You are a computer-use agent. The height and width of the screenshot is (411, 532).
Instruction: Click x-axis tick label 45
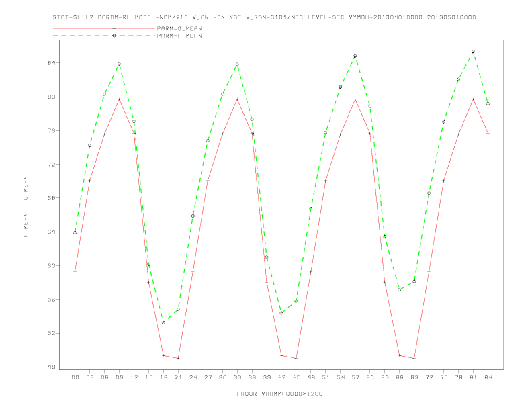point(296,377)
